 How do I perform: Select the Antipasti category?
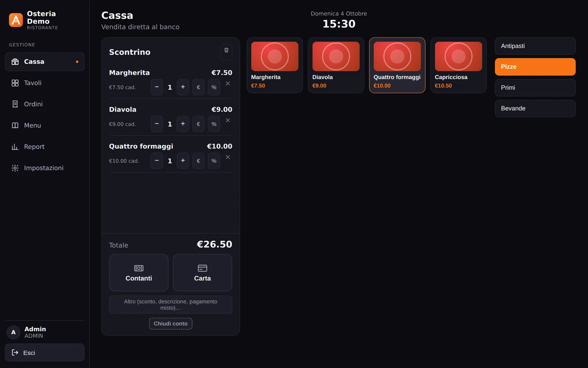tap(535, 46)
